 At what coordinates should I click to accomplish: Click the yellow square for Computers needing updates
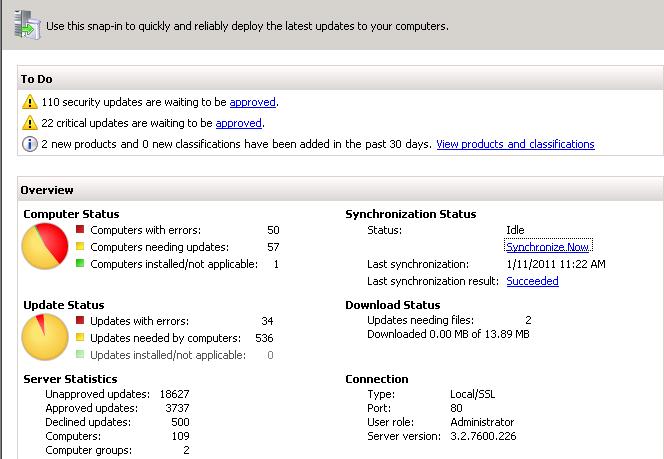click(x=80, y=246)
